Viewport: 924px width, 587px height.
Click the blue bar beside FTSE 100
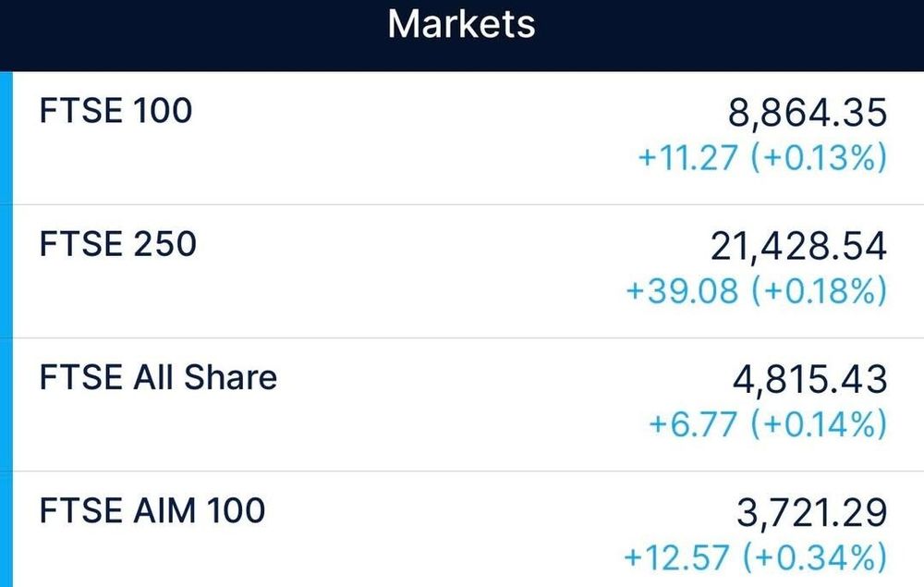click(6, 138)
